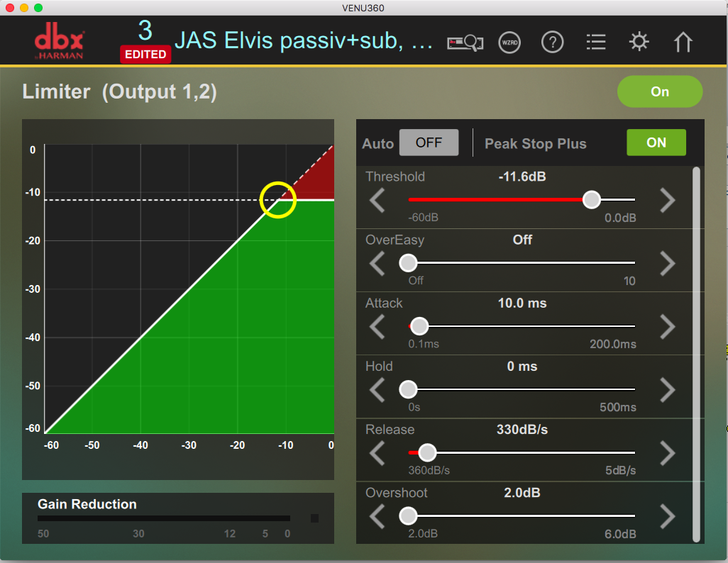Click the dbx Harman logo
The width and height of the screenshot is (728, 563).
60,43
